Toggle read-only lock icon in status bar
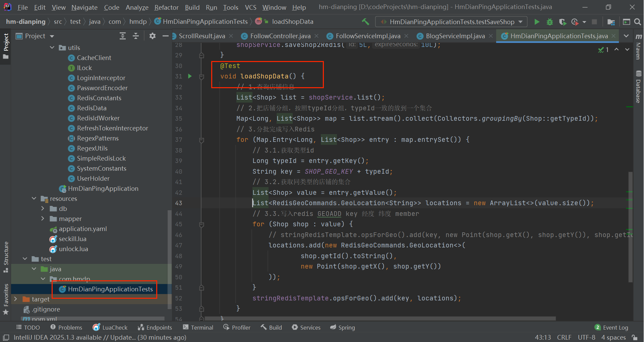This screenshot has height=342, width=644. (635, 337)
